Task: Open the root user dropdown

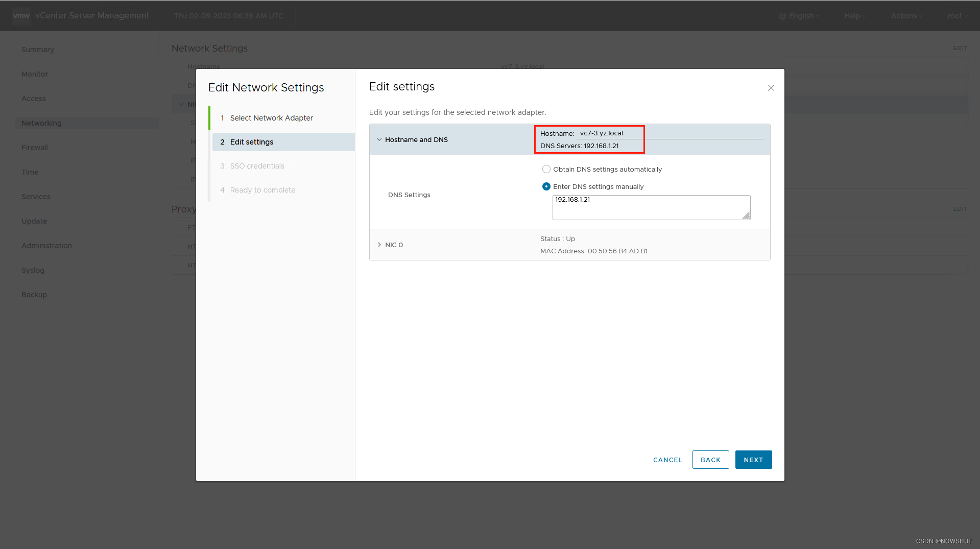Action: 957,16
